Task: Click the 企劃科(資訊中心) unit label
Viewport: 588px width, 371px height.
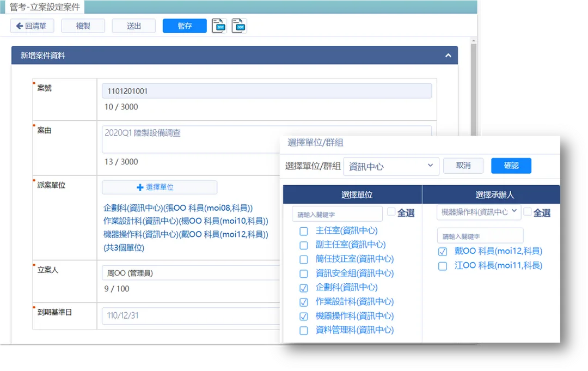Action: (x=346, y=287)
